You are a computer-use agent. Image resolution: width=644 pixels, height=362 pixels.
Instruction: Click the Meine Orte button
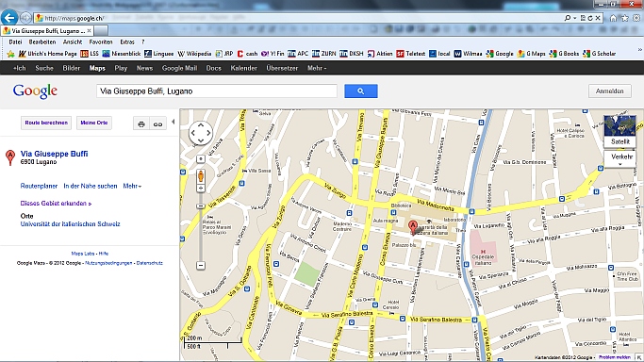(94, 123)
